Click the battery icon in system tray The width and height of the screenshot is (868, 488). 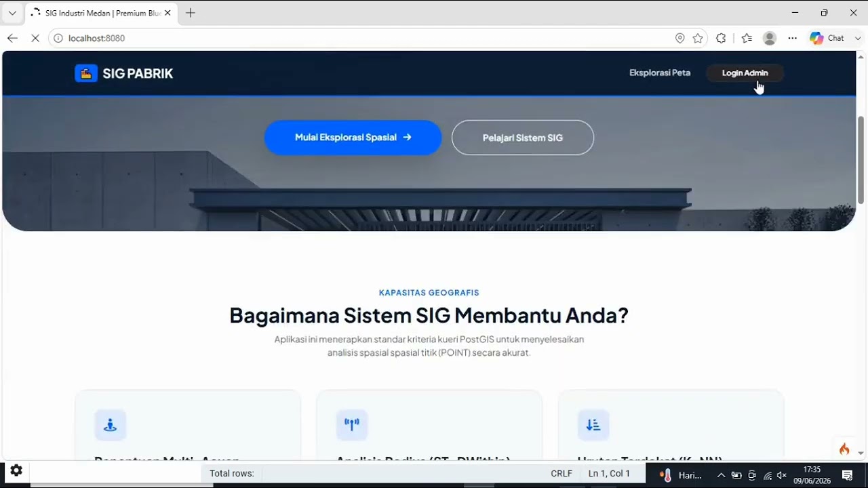[x=736, y=475]
